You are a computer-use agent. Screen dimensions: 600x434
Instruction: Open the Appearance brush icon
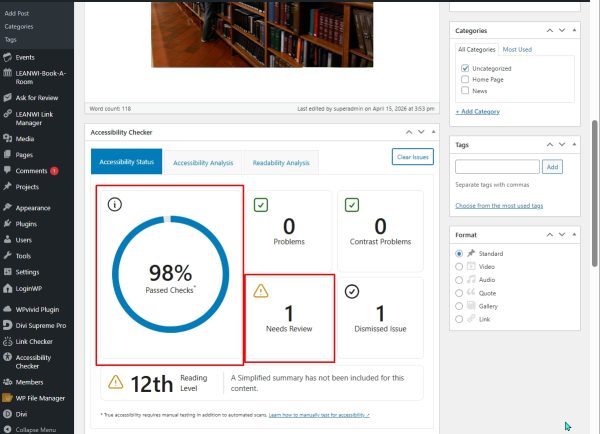(7, 207)
